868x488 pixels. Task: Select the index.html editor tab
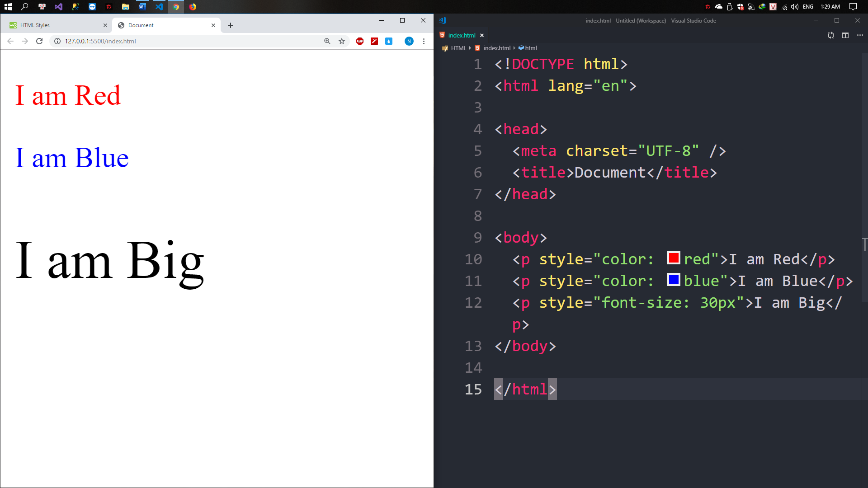tap(462, 35)
